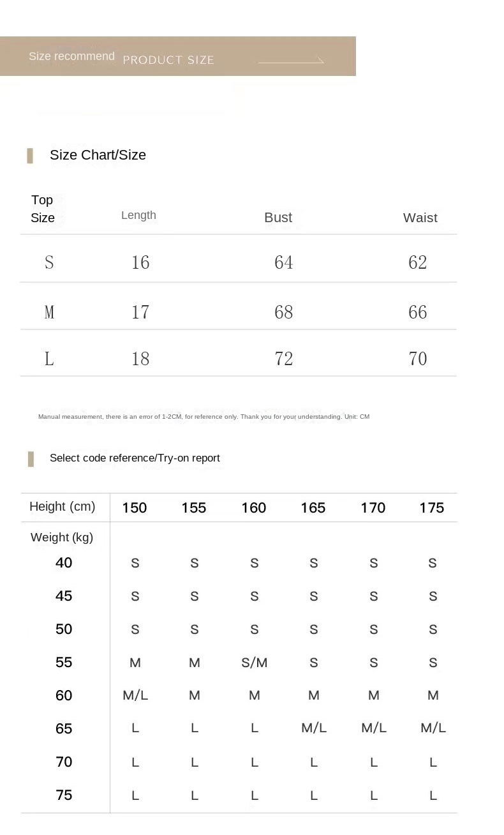Click the arrow in the tan header banner
The width and height of the screenshot is (504, 835).
[291, 61]
